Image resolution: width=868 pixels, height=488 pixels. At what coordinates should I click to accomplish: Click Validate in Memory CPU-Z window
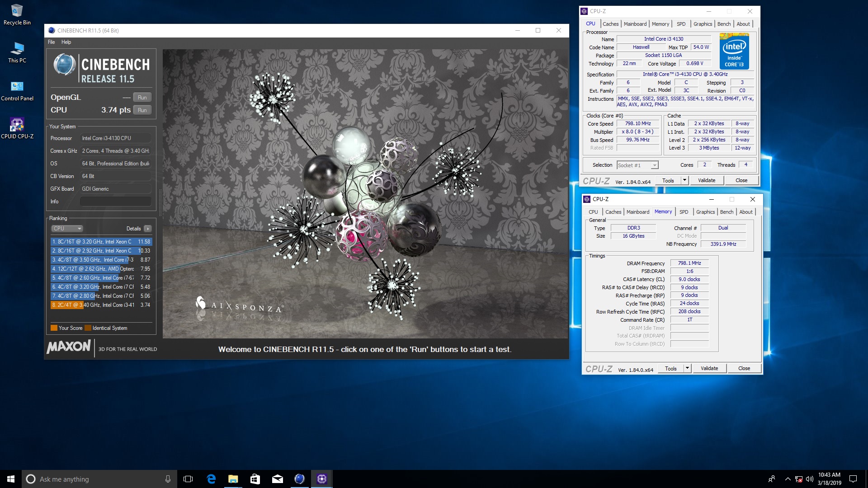(x=709, y=368)
